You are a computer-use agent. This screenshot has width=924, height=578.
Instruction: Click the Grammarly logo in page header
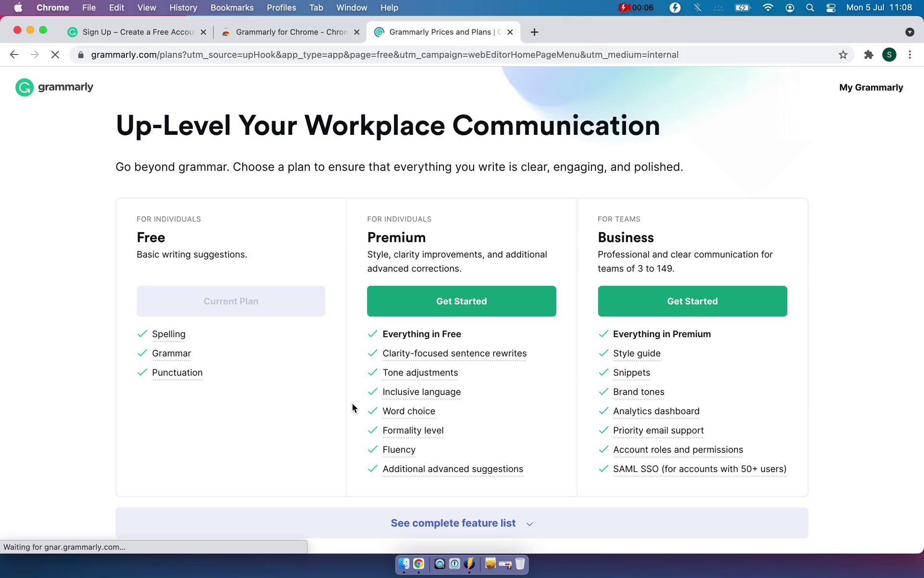[x=54, y=87]
